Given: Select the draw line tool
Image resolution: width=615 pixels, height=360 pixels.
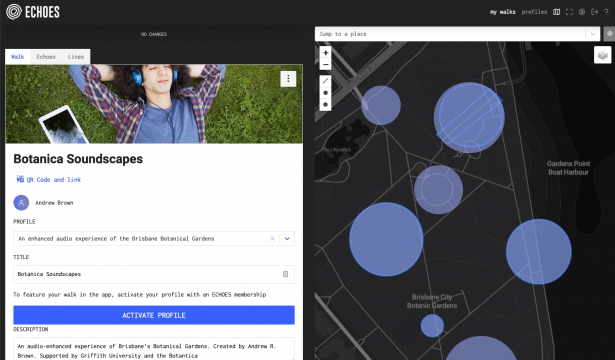Looking at the screenshot, I should coord(325,81).
